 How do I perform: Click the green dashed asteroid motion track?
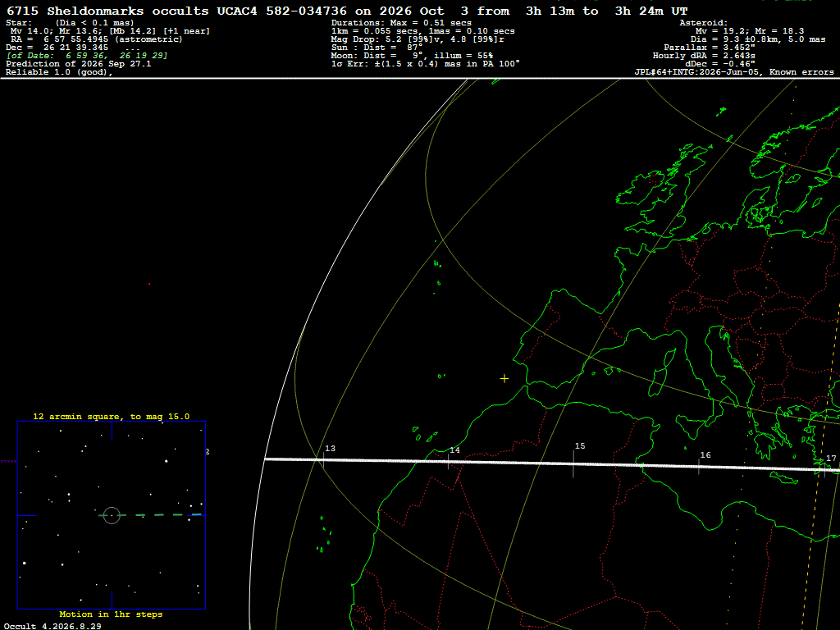[151, 515]
